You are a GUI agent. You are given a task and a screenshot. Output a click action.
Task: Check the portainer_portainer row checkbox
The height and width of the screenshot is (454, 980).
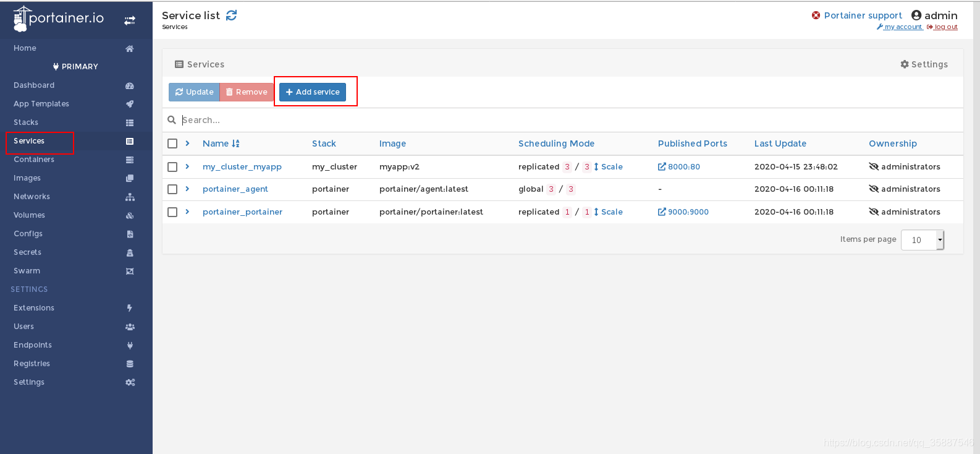pos(172,212)
